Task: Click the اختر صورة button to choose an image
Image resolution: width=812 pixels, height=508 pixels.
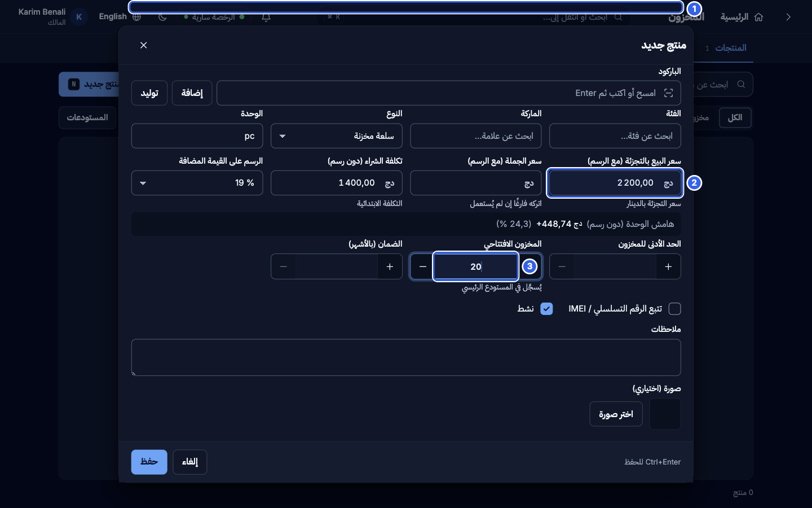Action: tap(616, 414)
